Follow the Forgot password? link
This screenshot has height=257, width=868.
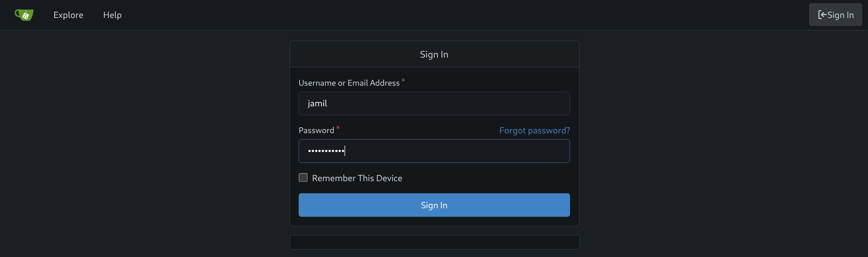click(x=534, y=130)
